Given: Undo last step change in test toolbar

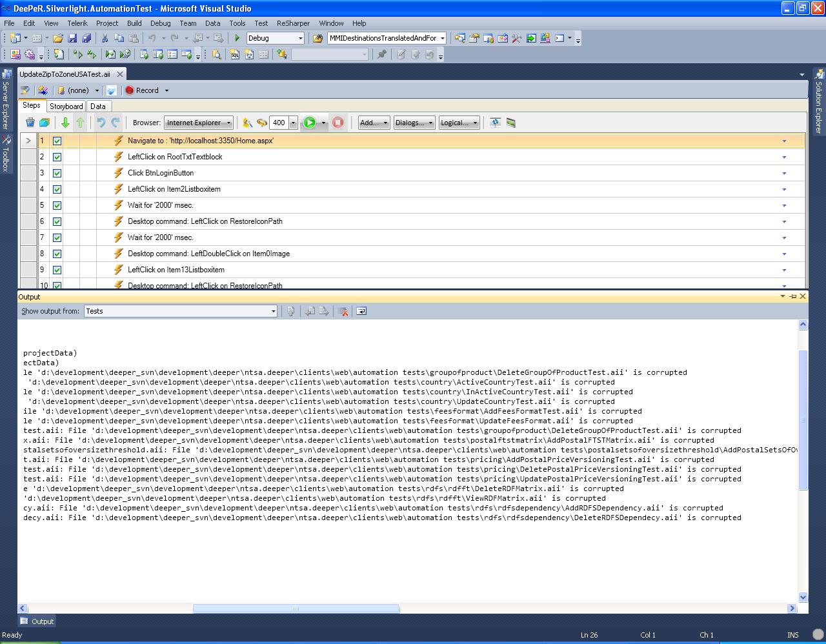Looking at the screenshot, I should click(x=101, y=123).
